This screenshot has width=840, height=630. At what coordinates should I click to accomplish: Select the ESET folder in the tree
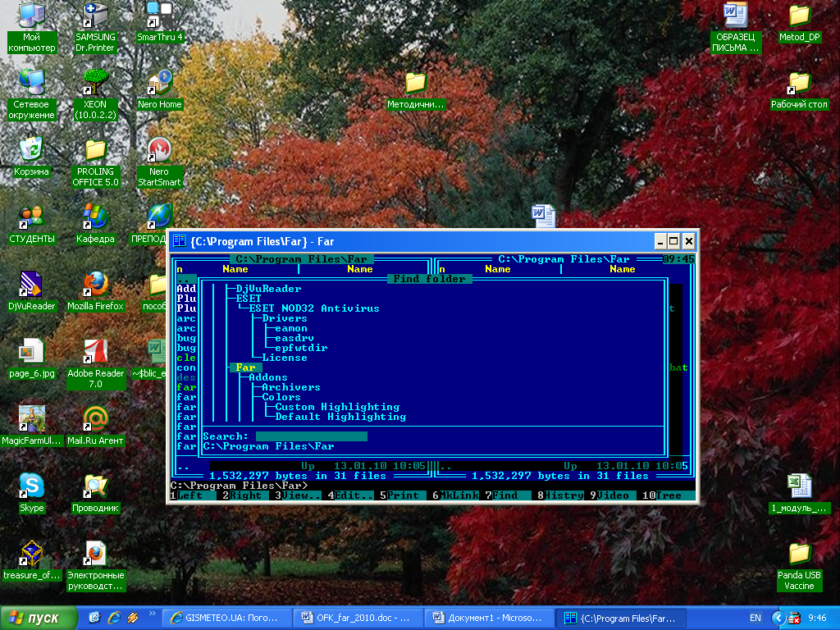pos(249,299)
